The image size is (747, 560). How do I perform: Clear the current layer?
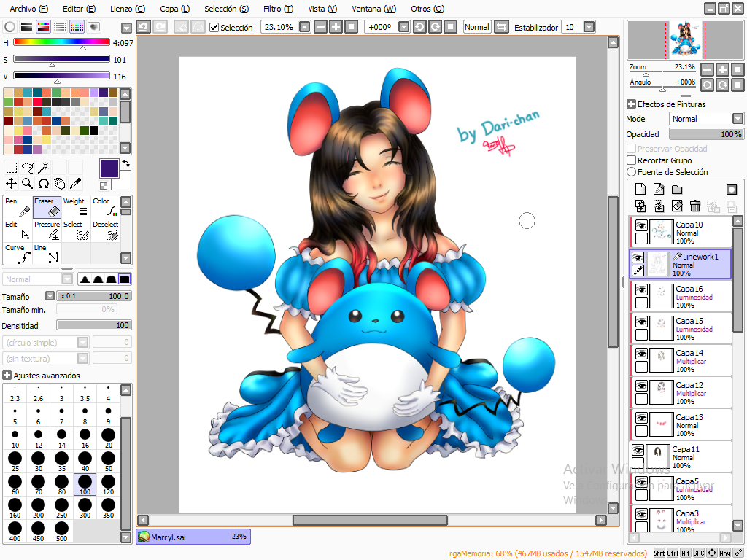point(677,206)
